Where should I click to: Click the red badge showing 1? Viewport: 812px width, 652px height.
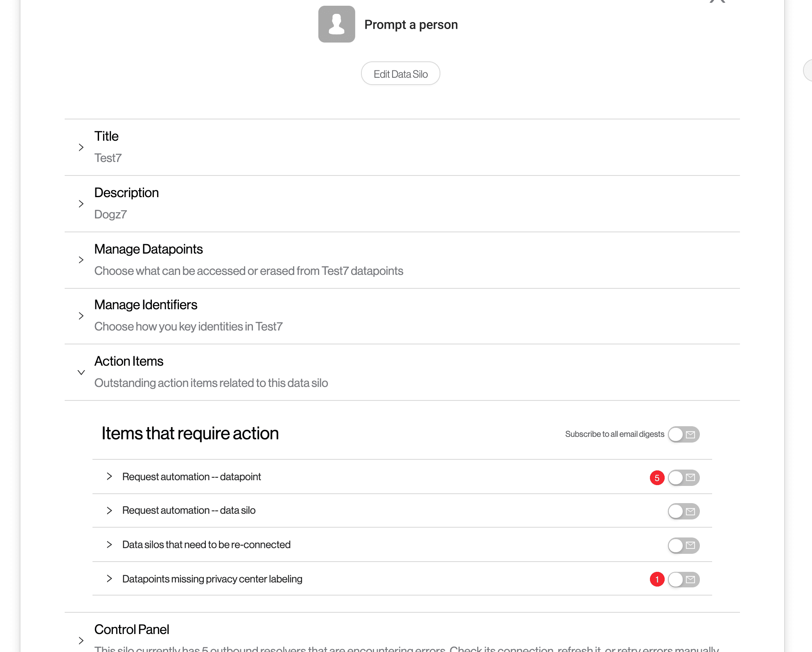click(x=657, y=580)
